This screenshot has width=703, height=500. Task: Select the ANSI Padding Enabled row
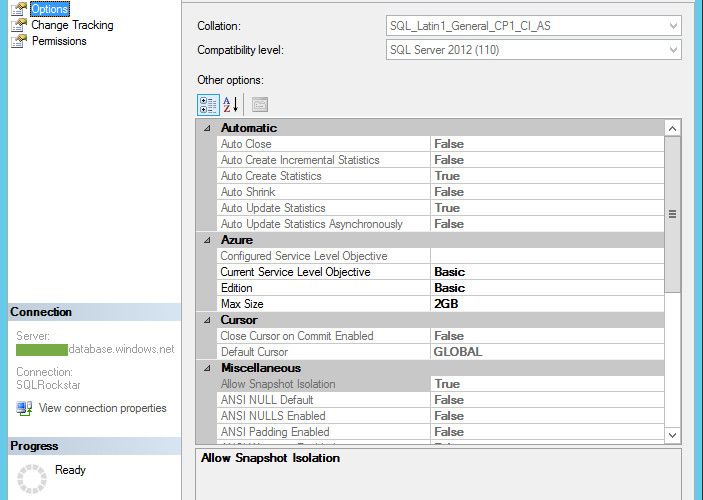tap(440, 432)
